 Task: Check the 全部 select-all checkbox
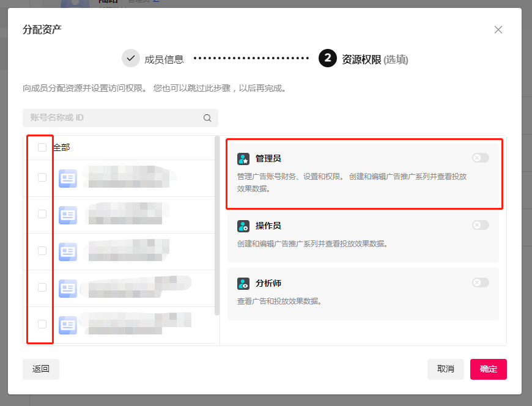[x=42, y=147]
